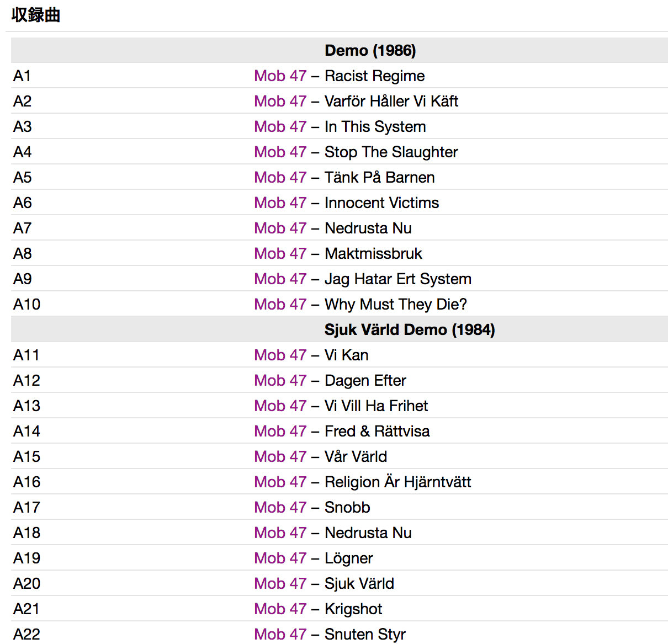This screenshot has height=644, width=668.
Task: Open Mob 47 link beside Fred & Rättvisa
Action: pyautogui.click(x=280, y=431)
